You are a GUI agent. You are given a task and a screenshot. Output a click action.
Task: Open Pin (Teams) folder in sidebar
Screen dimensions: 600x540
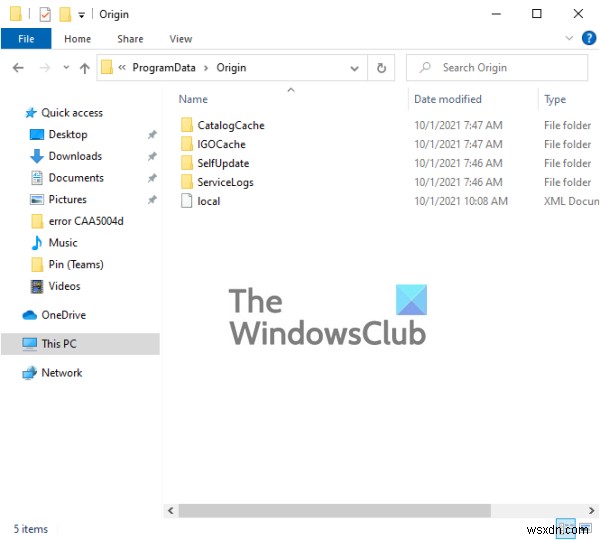76,264
